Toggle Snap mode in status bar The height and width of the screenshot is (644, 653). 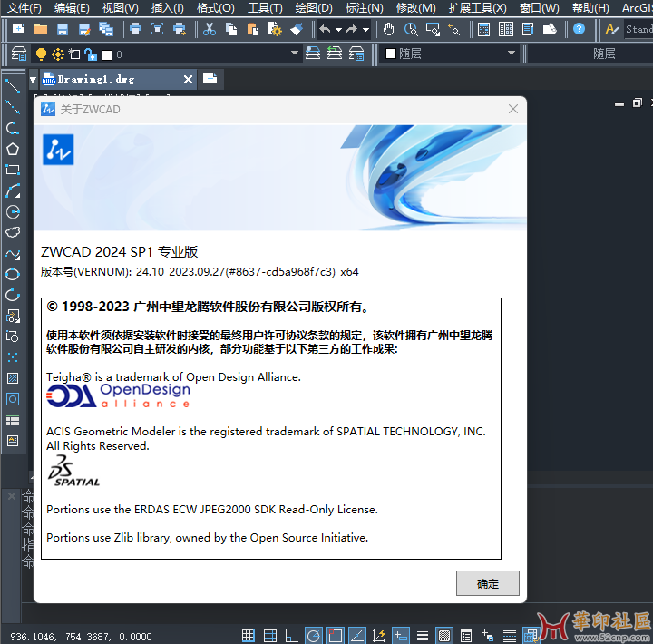pyautogui.click(x=249, y=636)
